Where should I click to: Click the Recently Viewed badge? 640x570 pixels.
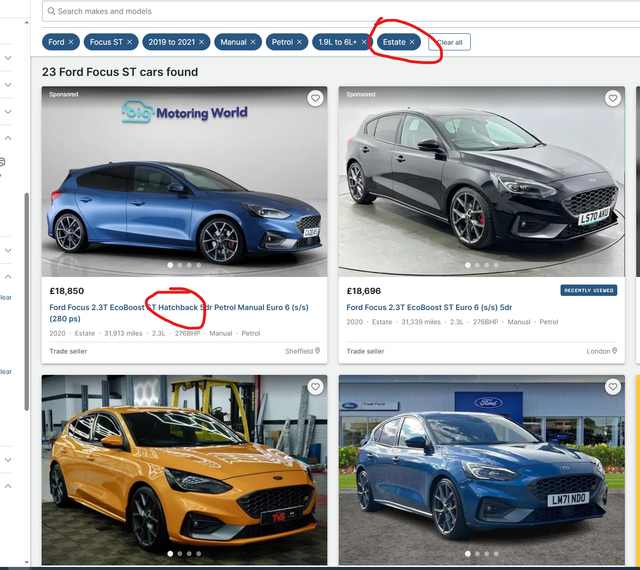point(589,290)
